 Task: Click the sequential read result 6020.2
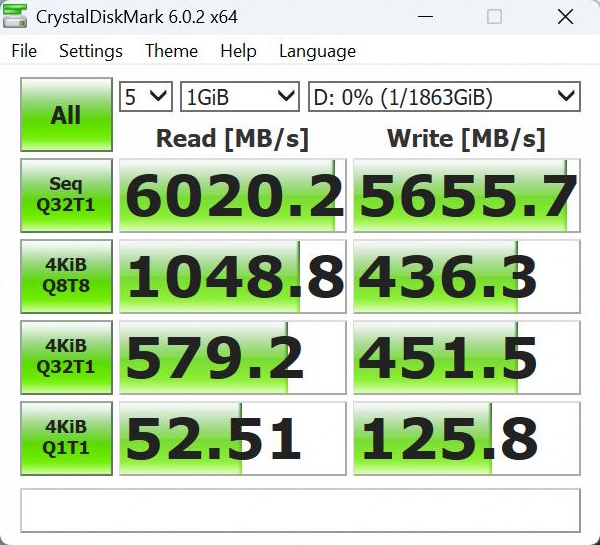click(233, 196)
